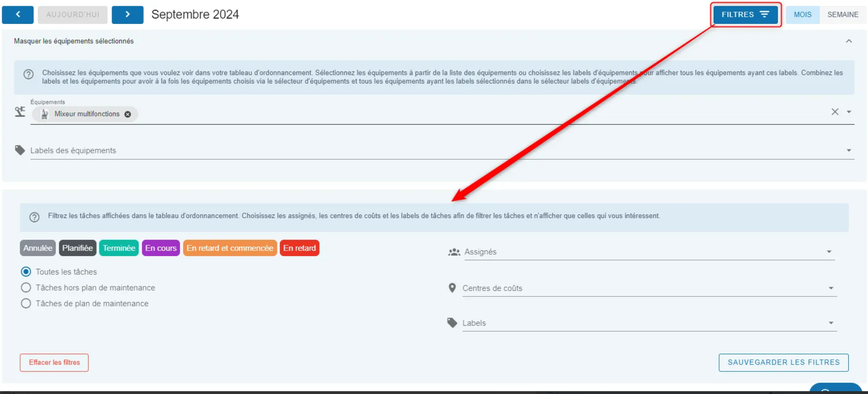Toggle the Planifiée status filter
The height and width of the screenshot is (394, 868).
[x=77, y=248]
